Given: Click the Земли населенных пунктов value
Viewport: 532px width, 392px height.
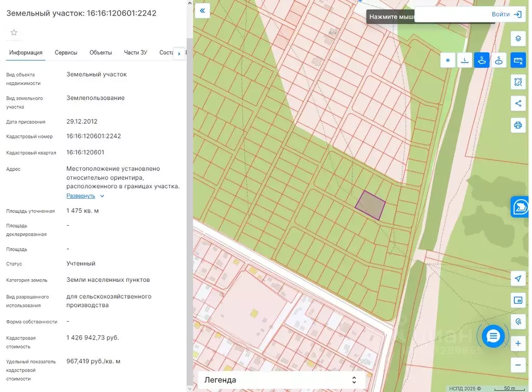Looking at the screenshot, I should pos(108,280).
